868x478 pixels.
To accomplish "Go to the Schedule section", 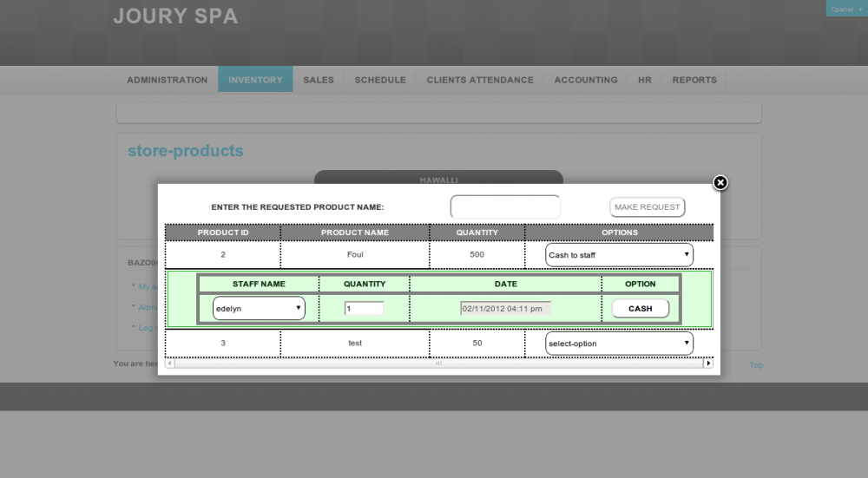I will click(x=380, y=80).
